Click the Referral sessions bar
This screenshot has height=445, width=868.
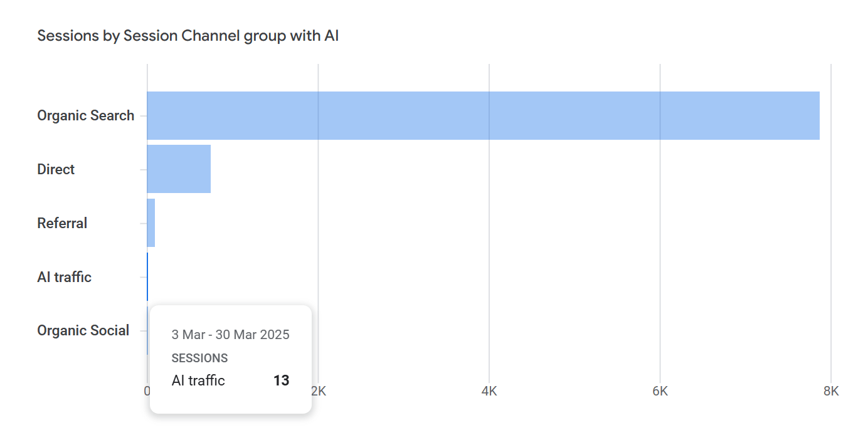click(x=151, y=223)
